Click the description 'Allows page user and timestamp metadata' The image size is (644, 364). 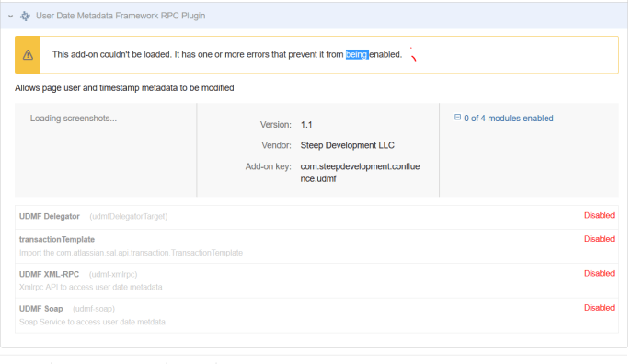coord(124,88)
